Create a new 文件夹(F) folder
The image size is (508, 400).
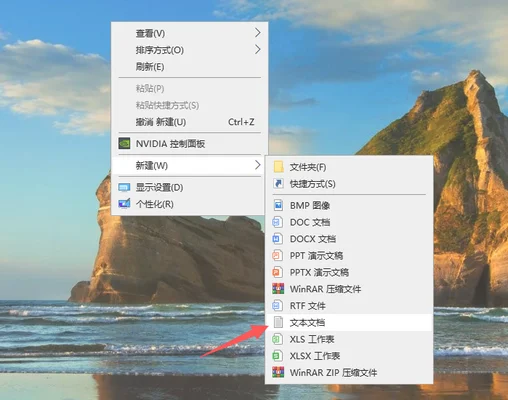tap(349, 167)
